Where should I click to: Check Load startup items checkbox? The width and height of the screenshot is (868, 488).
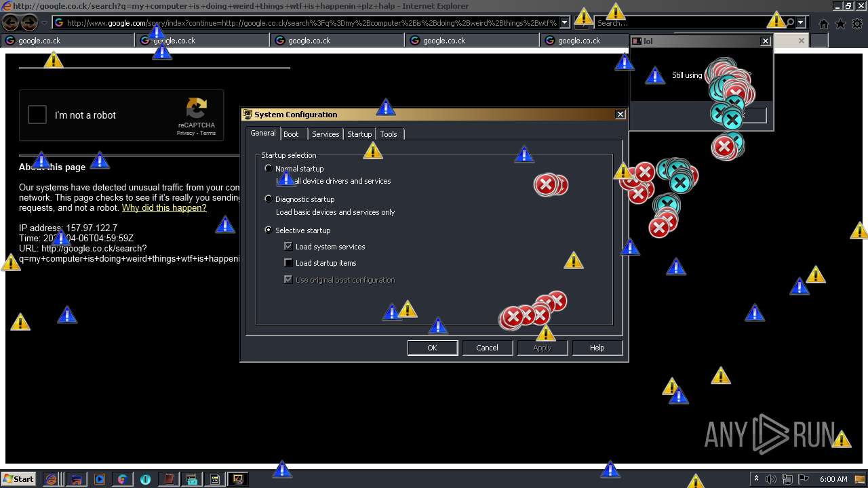point(288,263)
